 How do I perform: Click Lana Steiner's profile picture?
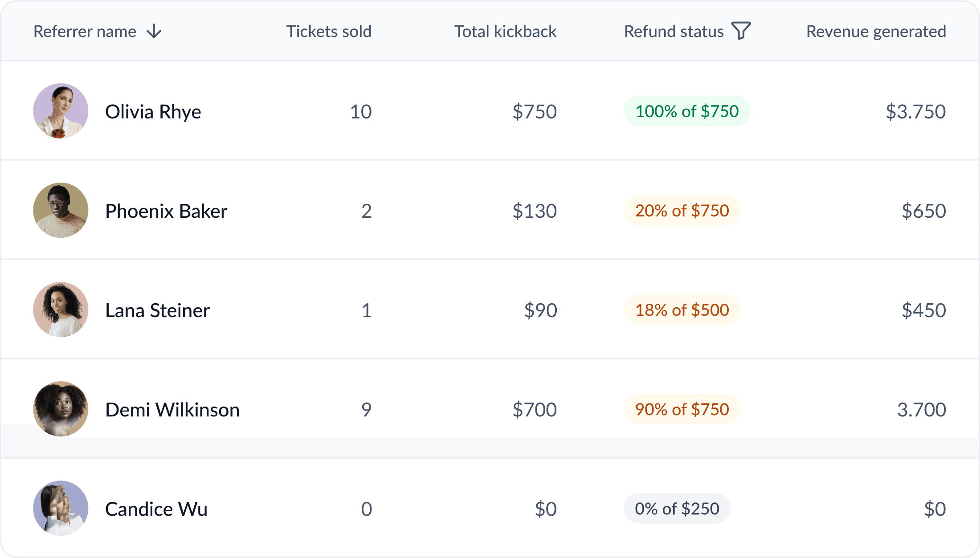tap(61, 310)
